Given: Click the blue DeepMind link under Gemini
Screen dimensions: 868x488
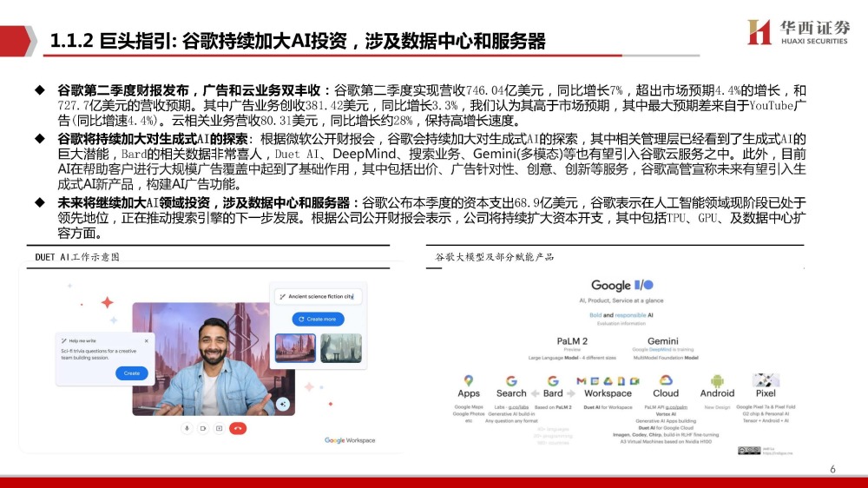Looking at the screenshot, I should coord(660,350).
